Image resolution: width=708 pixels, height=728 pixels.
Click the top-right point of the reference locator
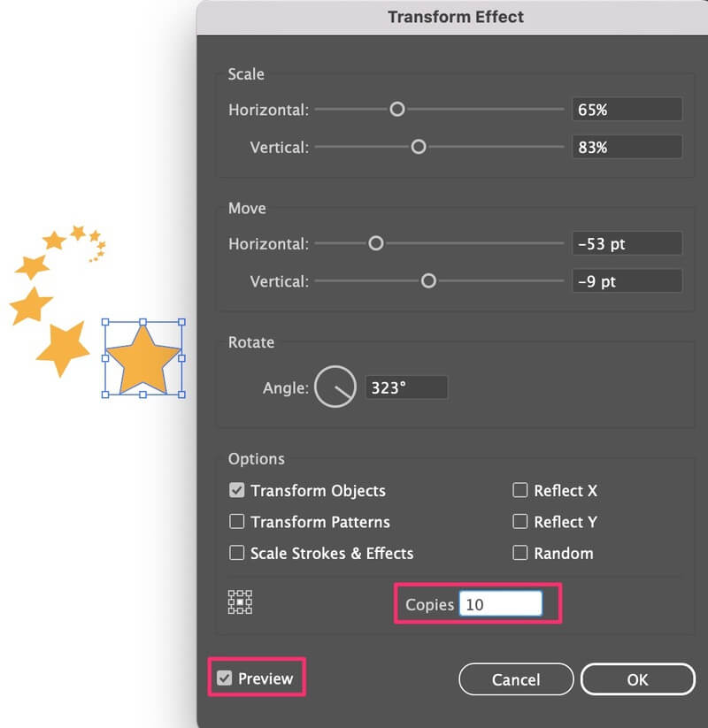click(249, 594)
